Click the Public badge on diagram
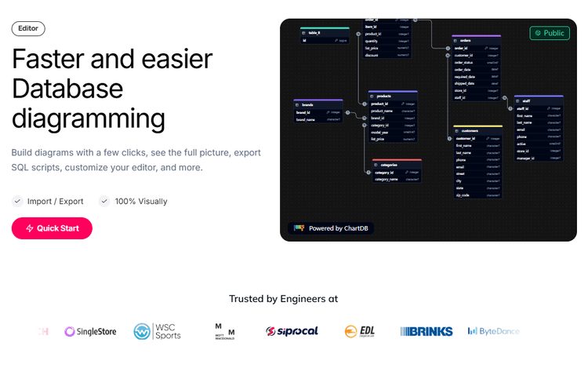The image size is (588, 379). pyautogui.click(x=549, y=33)
